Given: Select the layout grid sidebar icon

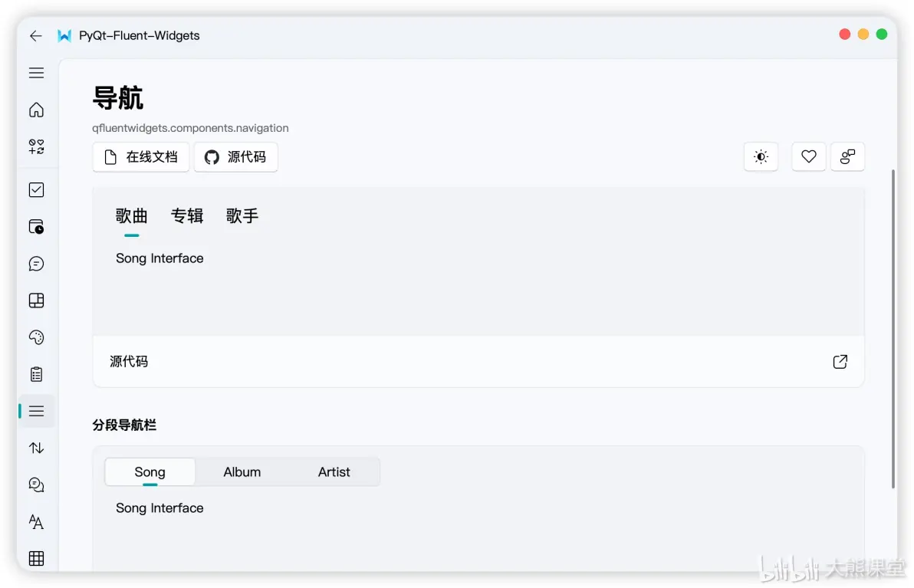Looking at the screenshot, I should [36, 301].
